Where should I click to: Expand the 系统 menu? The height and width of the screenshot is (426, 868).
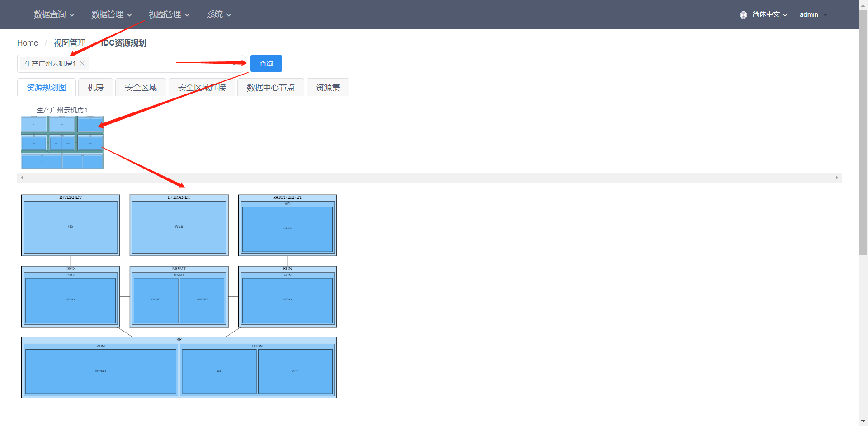coord(219,14)
